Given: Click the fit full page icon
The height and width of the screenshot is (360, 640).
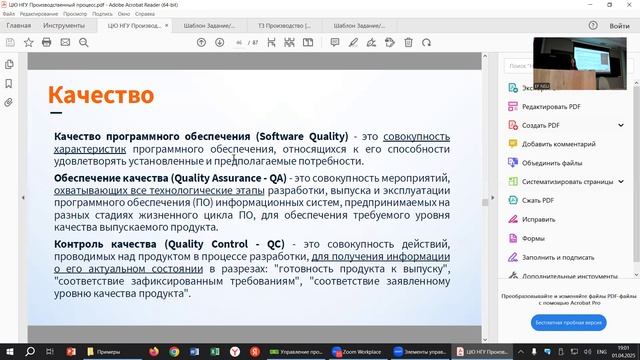Looking at the screenshot, I should click(x=289, y=42).
